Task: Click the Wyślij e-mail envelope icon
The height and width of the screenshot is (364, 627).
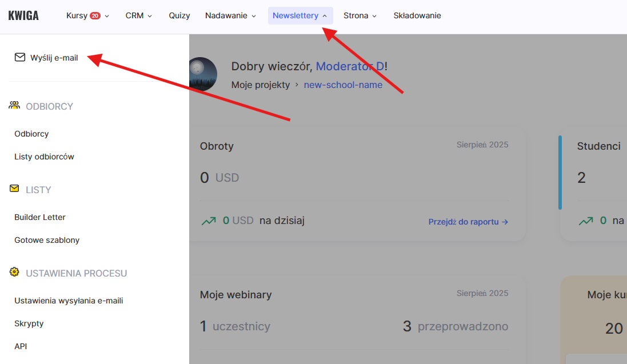Action: pyautogui.click(x=20, y=57)
